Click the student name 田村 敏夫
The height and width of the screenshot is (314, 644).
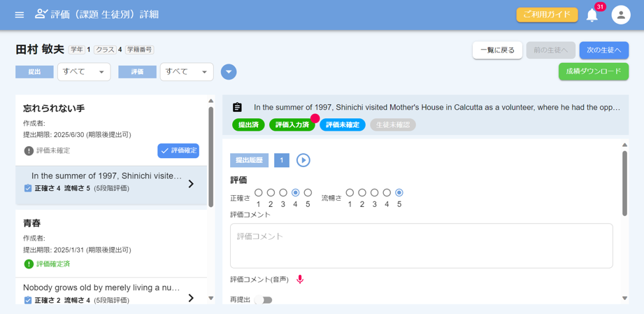click(40, 50)
